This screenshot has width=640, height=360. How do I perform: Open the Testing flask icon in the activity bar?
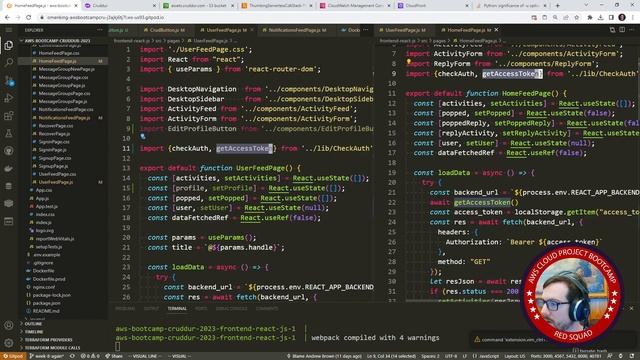(x=9, y=133)
